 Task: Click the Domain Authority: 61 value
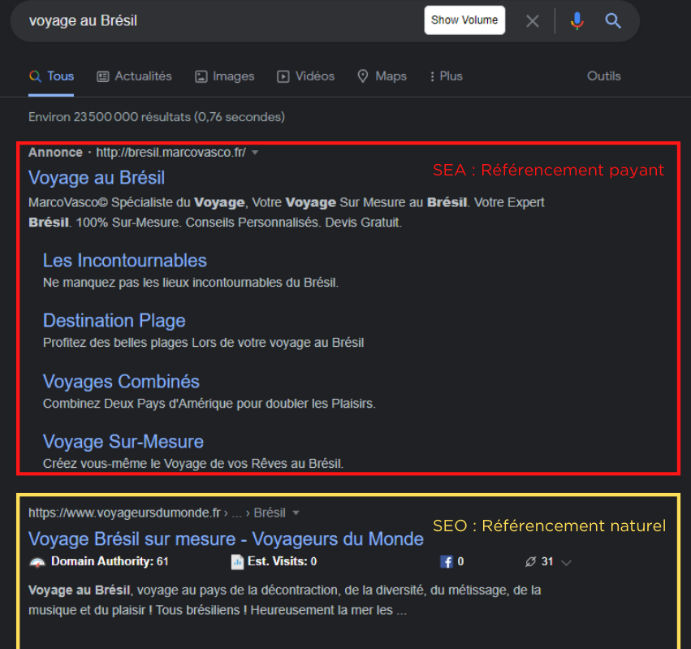pos(110,561)
